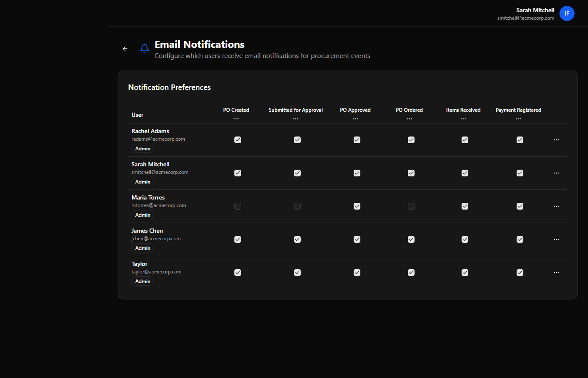Open row actions for Maria Torres
Viewport: 588px width, 378px height.
click(x=556, y=206)
